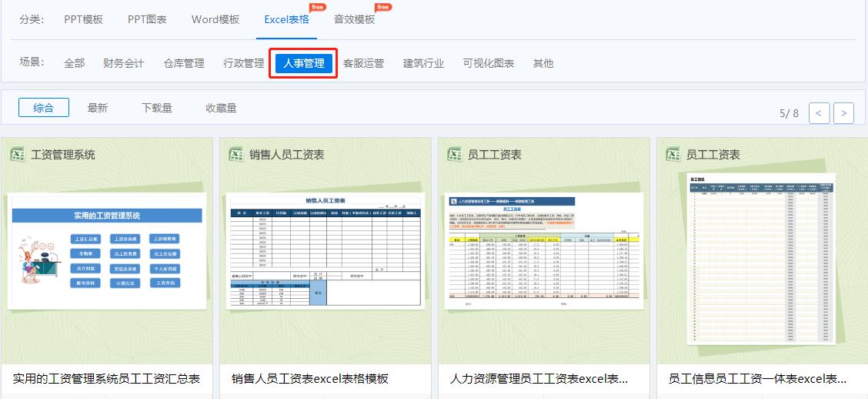Click Excel icon on 员工信息一体表 card

[673, 154]
